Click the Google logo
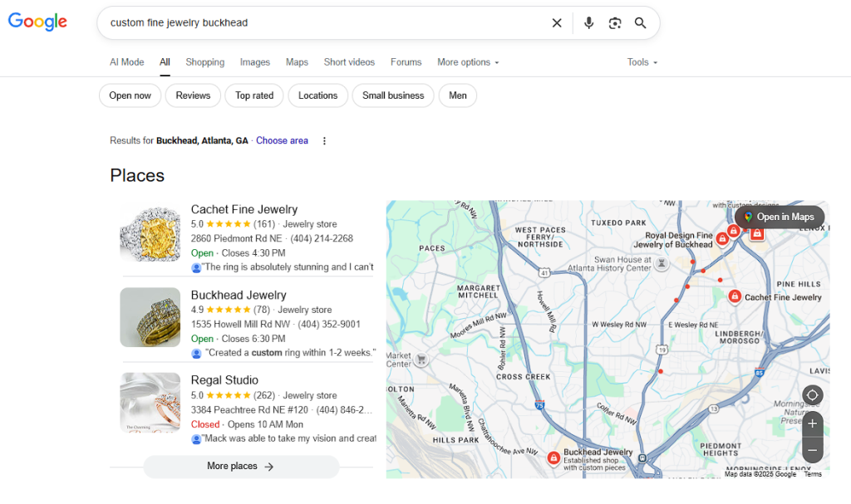 click(37, 22)
